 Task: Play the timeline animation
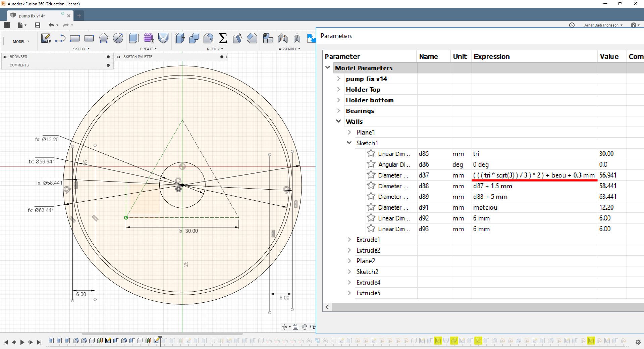(x=22, y=342)
